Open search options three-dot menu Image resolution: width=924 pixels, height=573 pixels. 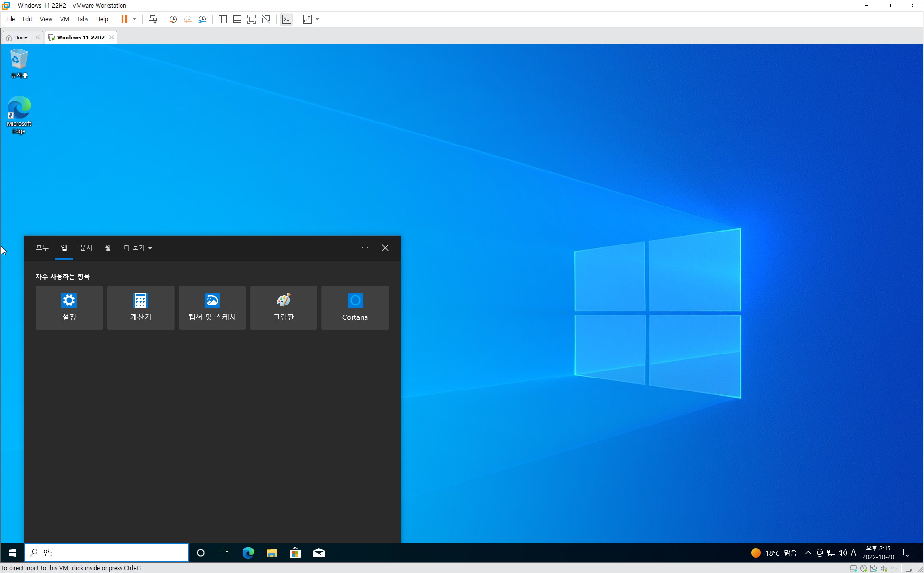coord(365,248)
